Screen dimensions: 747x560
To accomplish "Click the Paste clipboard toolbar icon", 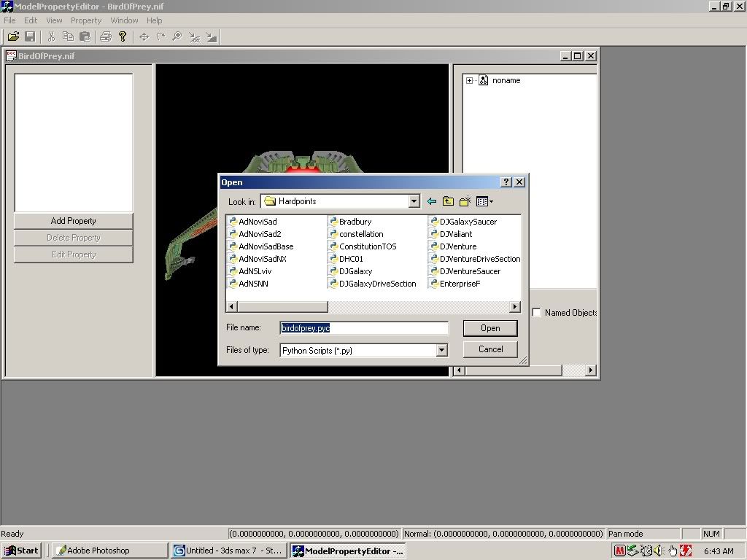I will [x=85, y=36].
